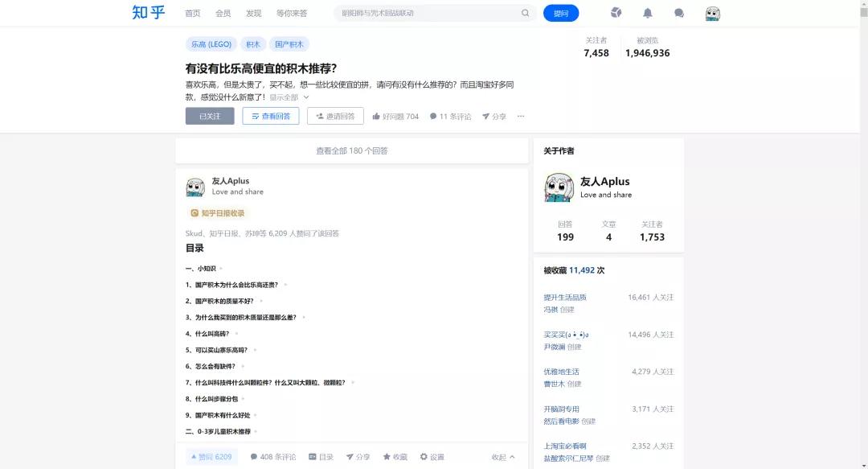Open the ... more options menu
868x469 pixels.
521,116
